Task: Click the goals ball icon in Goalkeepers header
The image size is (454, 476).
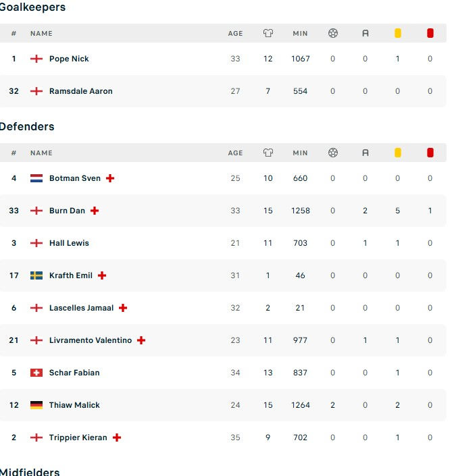Action: click(332, 33)
